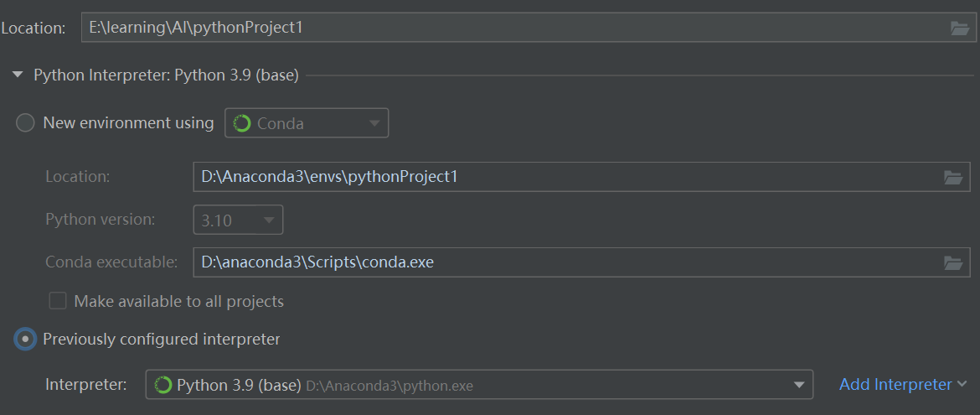Click the Conda icon in the environment type box

tap(242, 123)
